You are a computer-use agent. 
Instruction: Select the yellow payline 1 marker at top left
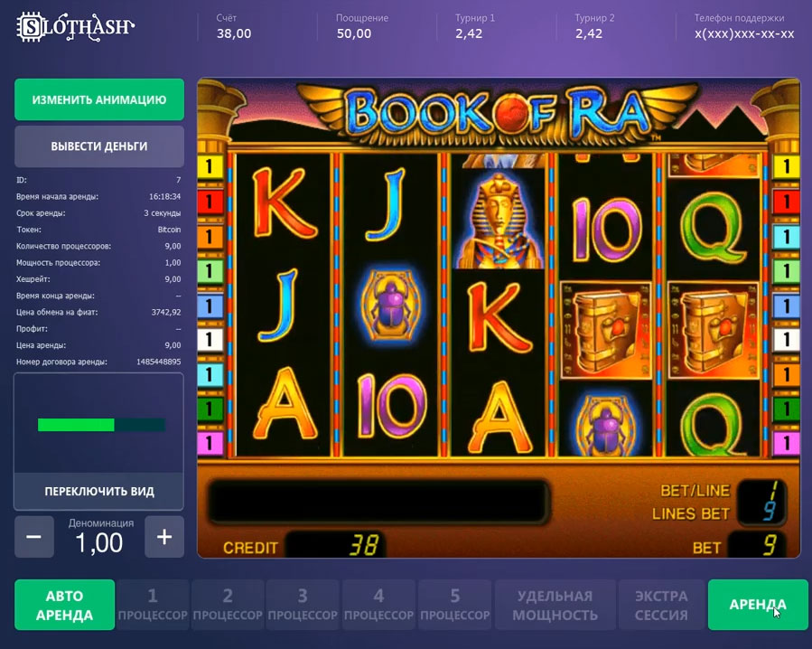coord(210,167)
